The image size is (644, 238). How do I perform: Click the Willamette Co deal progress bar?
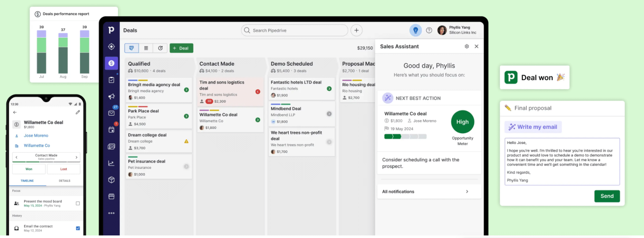point(405,137)
